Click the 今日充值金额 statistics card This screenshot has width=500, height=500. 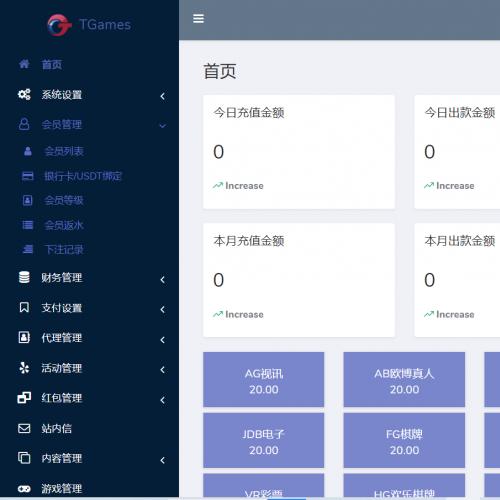tap(299, 152)
